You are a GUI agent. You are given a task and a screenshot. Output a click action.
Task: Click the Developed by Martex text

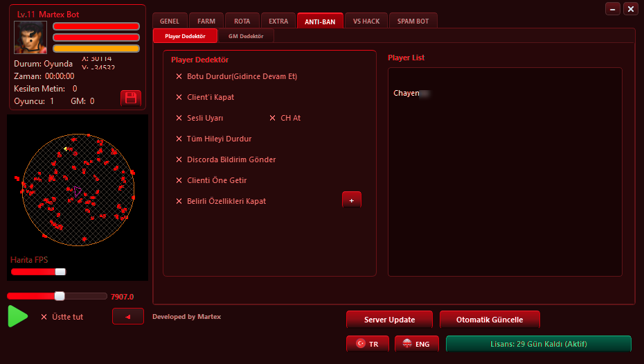point(186,317)
